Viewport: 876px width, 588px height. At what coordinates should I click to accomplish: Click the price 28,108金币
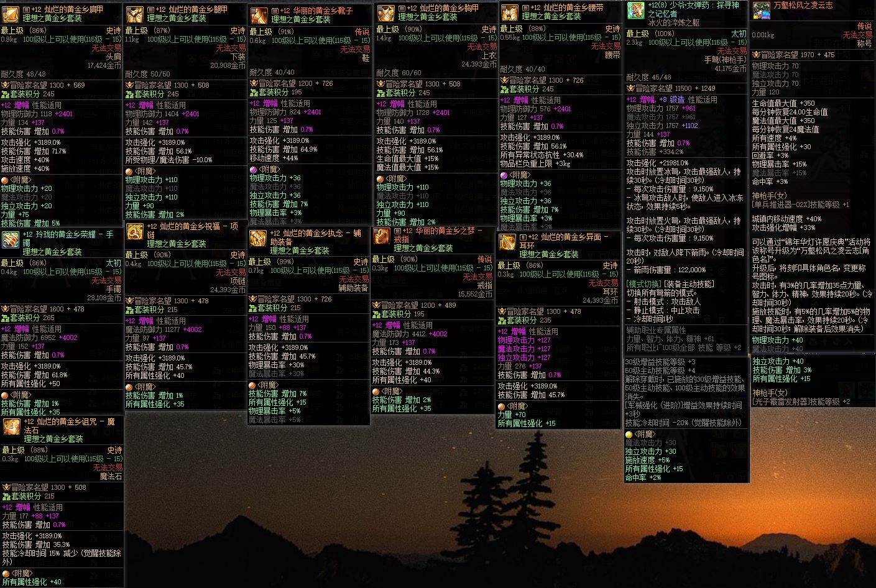[104, 298]
